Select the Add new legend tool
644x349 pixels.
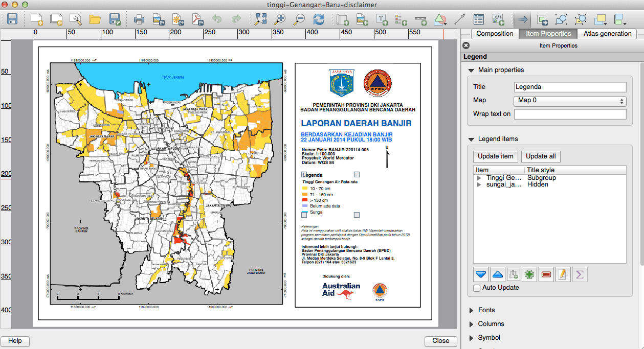(x=401, y=20)
